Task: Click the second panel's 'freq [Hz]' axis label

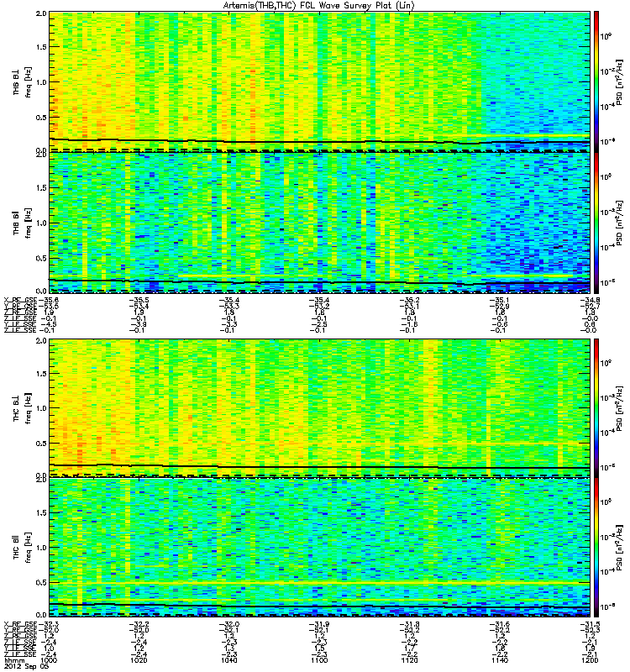Action: (28, 223)
